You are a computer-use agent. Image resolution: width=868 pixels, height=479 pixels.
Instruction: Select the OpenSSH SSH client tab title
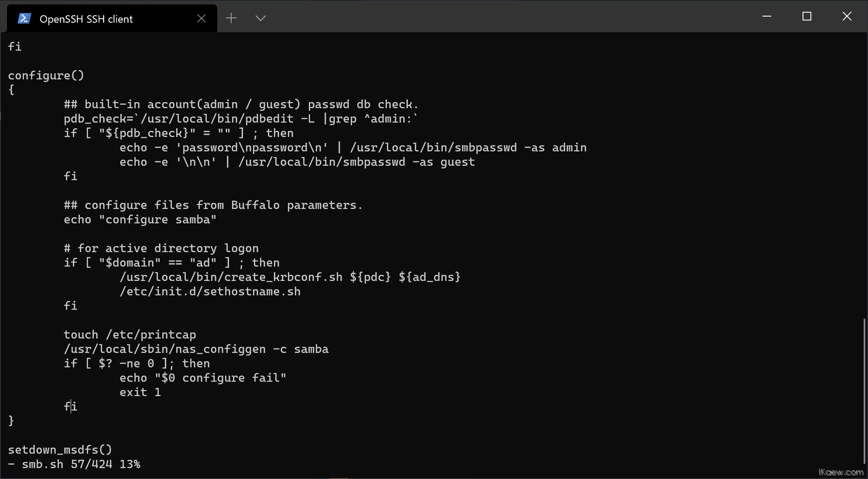tap(86, 19)
